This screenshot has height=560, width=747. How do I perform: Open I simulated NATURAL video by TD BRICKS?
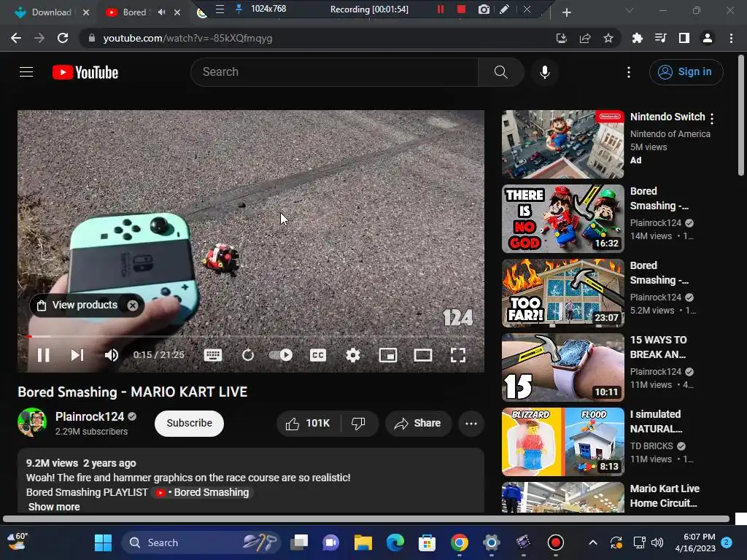[562, 441]
